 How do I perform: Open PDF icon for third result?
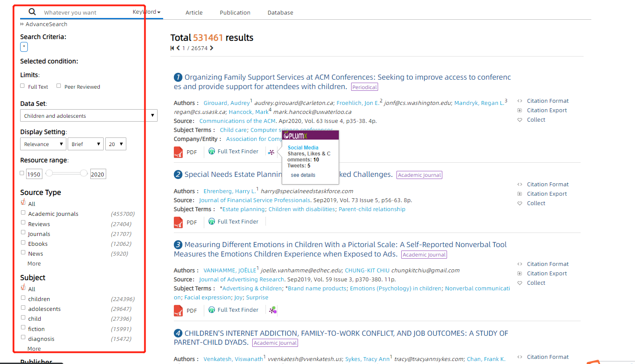pos(178,310)
